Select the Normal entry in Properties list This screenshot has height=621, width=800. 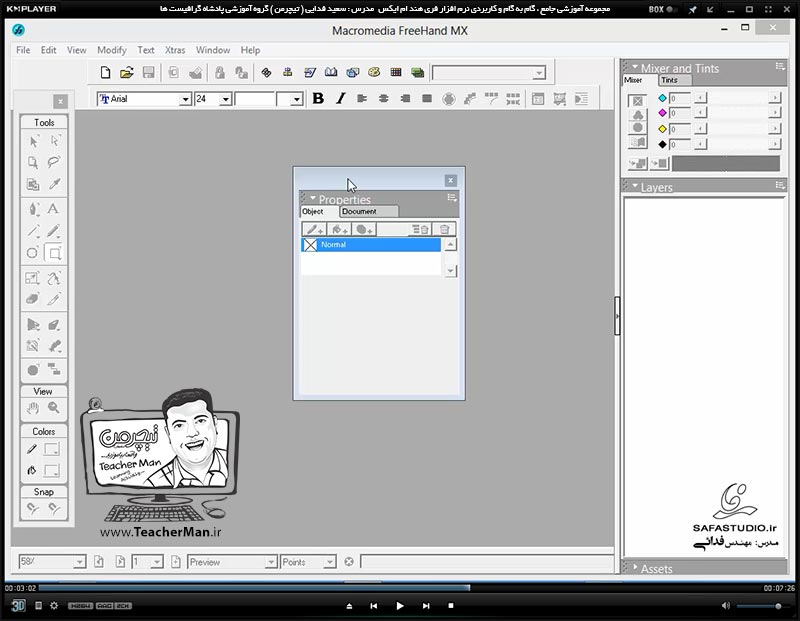pyautogui.click(x=371, y=245)
